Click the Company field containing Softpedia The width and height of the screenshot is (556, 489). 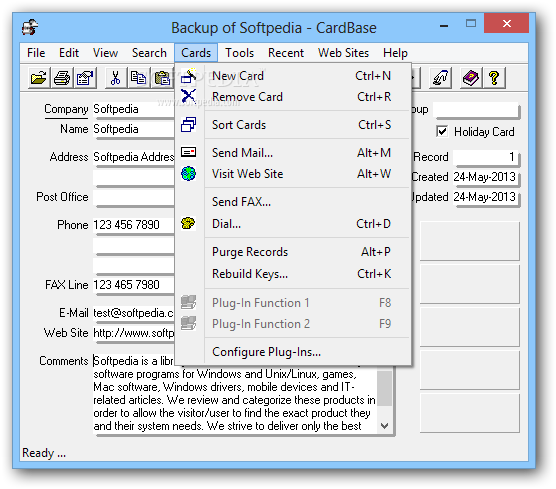pyautogui.click(x=134, y=109)
